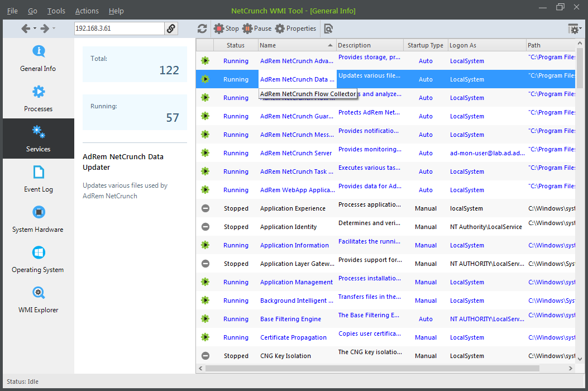Click the running icon for Base Filtering Engine

point(205,318)
